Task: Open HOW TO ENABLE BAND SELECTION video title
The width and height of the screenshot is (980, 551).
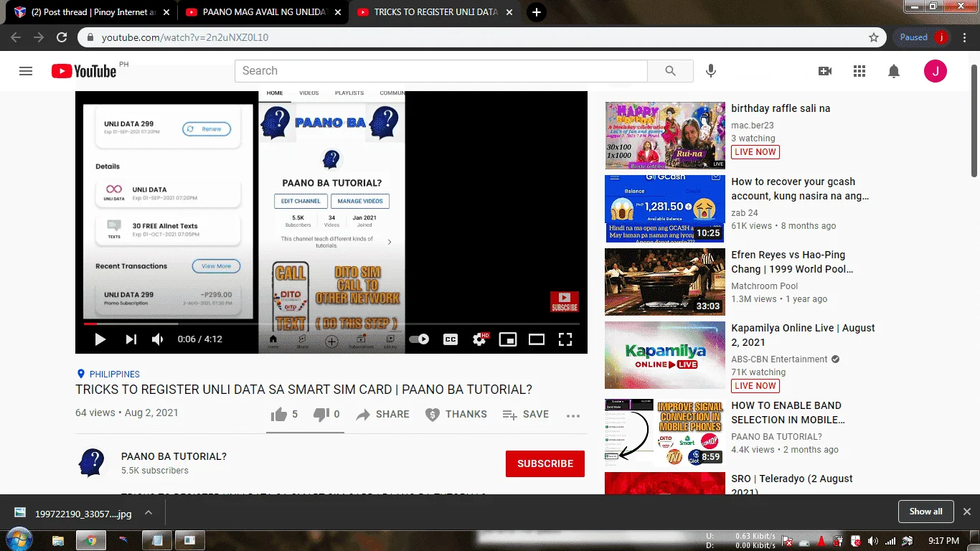Action: 788,413
